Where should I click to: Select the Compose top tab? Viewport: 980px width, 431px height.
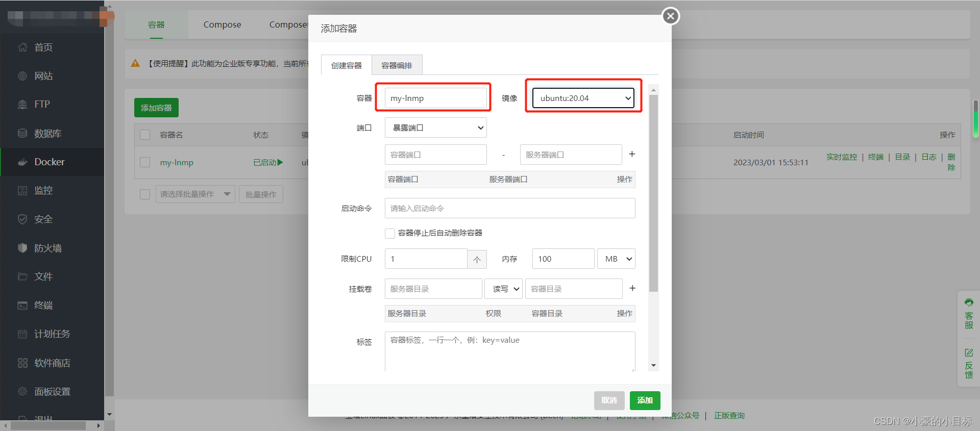pos(222,24)
